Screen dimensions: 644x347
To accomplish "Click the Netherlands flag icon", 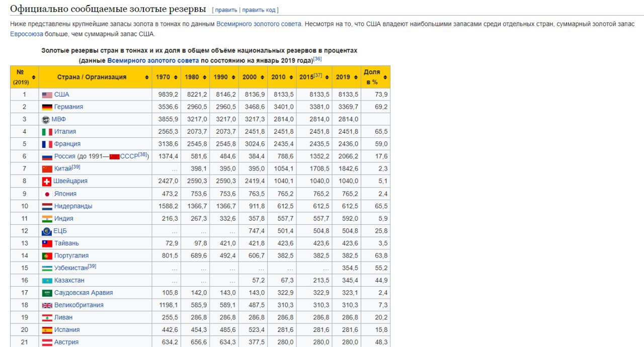I will pyautogui.click(x=47, y=206).
